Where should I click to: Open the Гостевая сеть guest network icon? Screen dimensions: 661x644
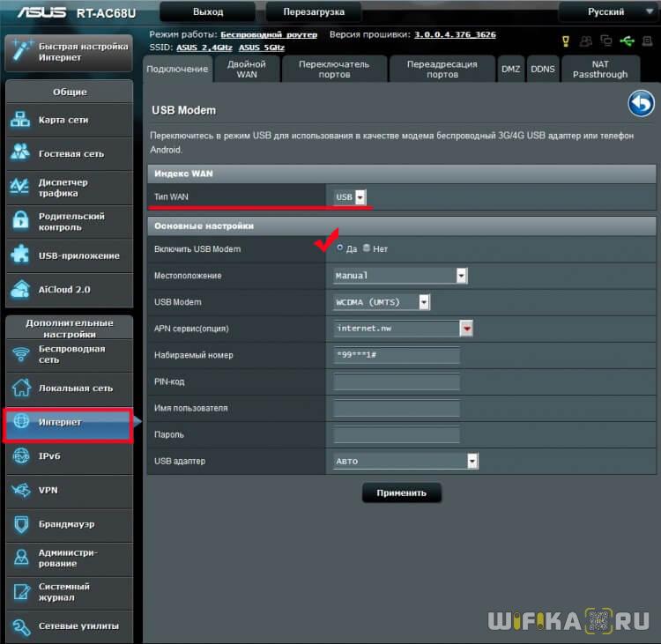(x=20, y=153)
